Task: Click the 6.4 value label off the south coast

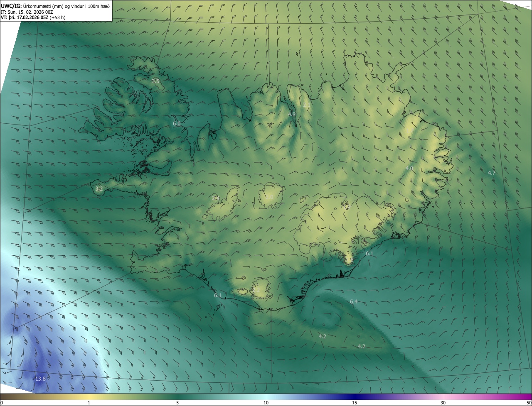Action: click(354, 301)
